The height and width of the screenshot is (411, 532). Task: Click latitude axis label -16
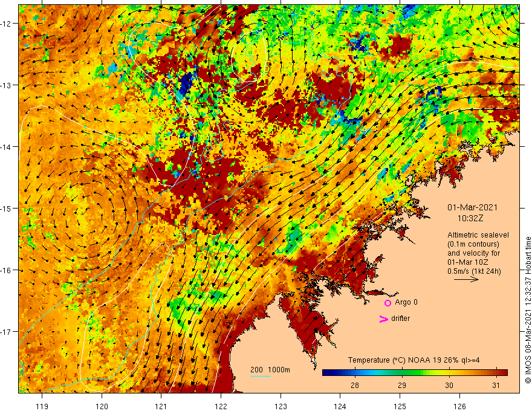pos(6,270)
